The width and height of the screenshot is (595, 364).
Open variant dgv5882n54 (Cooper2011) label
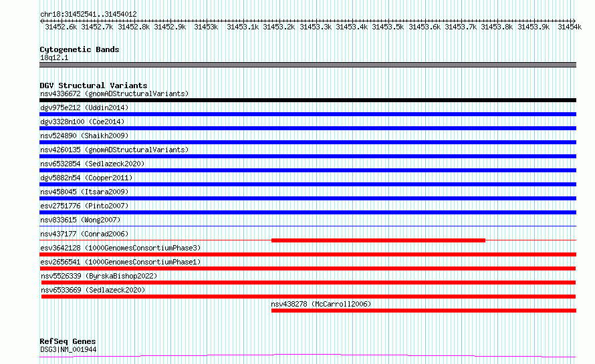click(x=86, y=178)
